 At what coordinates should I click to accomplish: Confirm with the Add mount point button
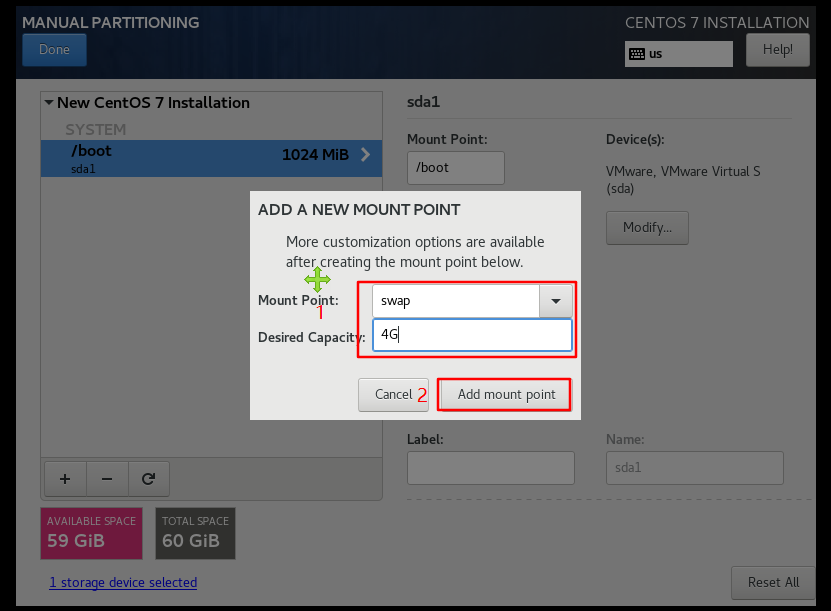[x=505, y=395]
